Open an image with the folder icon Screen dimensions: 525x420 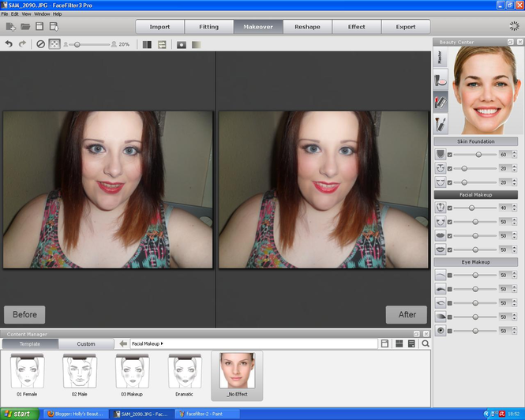pos(25,27)
